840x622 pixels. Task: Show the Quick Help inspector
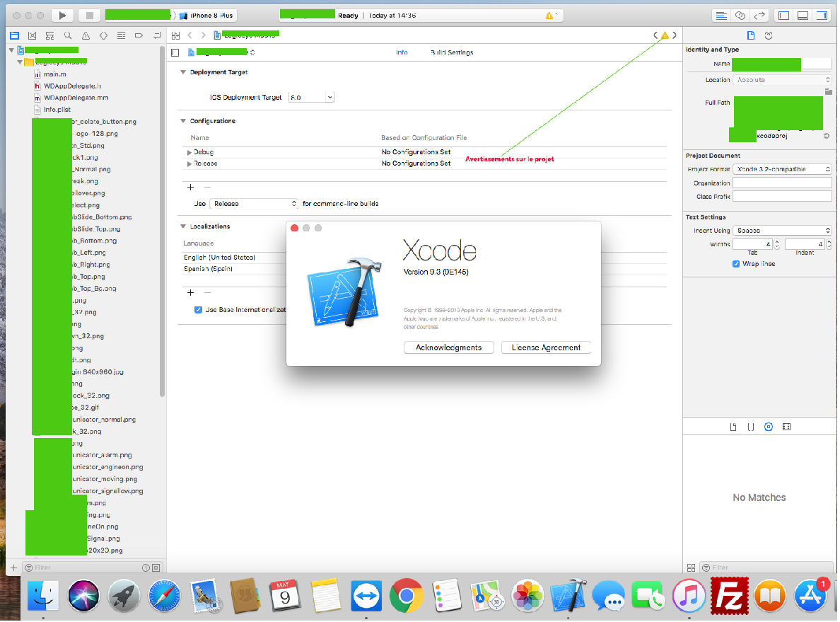[x=769, y=36]
